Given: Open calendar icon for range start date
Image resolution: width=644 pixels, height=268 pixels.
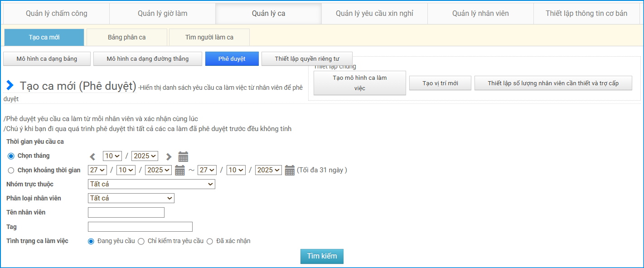Looking at the screenshot, I should (x=179, y=171).
